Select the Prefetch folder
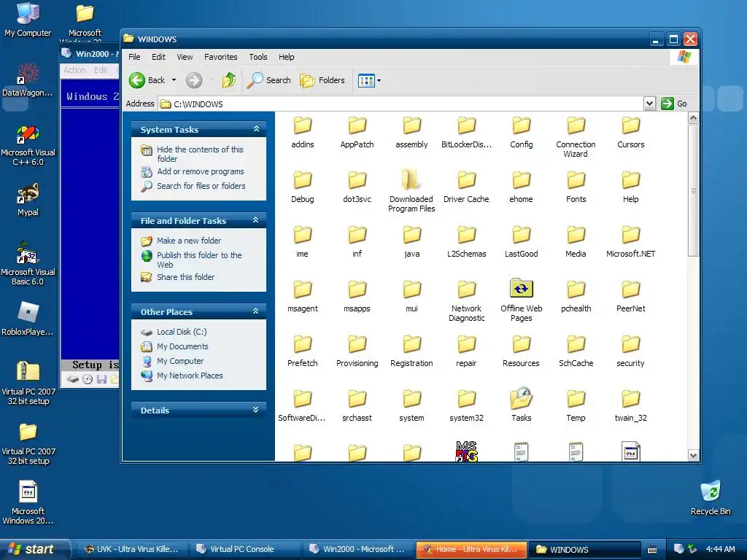This screenshot has width=747, height=560. [303, 351]
